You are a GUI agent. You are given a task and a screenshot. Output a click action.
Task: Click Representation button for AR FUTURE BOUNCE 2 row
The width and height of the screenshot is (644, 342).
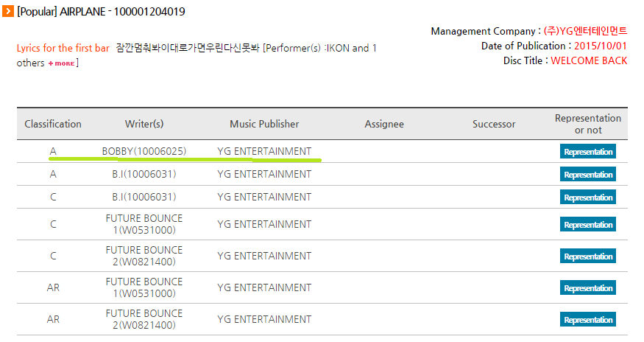[588, 319]
